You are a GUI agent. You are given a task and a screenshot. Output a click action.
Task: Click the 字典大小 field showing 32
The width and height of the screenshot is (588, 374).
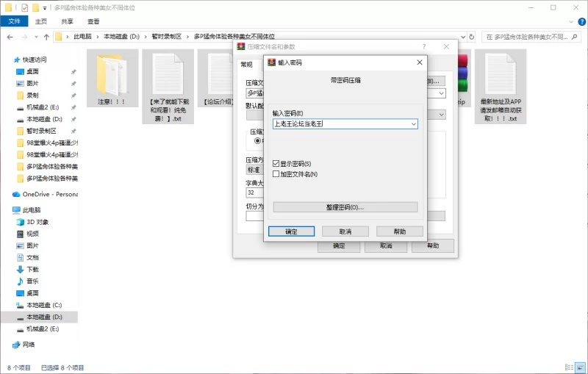[255, 193]
